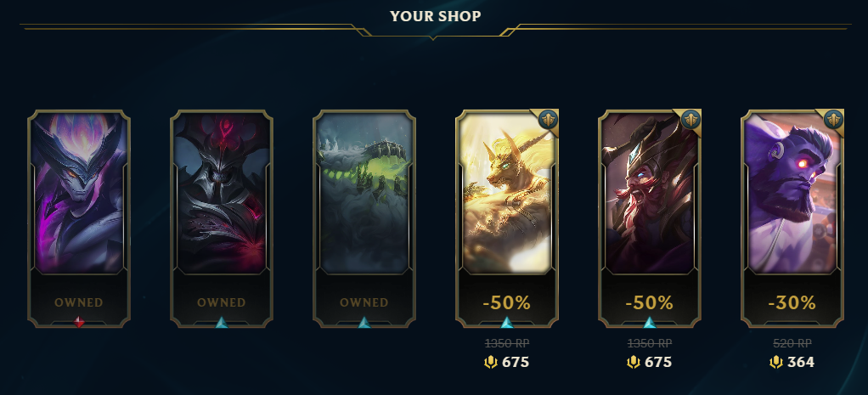Click the blue gem below the golden cat skin
The height and width of the screenshot is (395, 868).
[x=507, y=322]
